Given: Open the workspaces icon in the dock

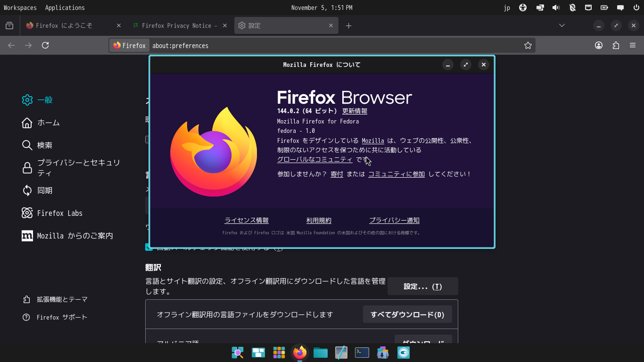Looking at the screenshot, I should coord(258,352).
